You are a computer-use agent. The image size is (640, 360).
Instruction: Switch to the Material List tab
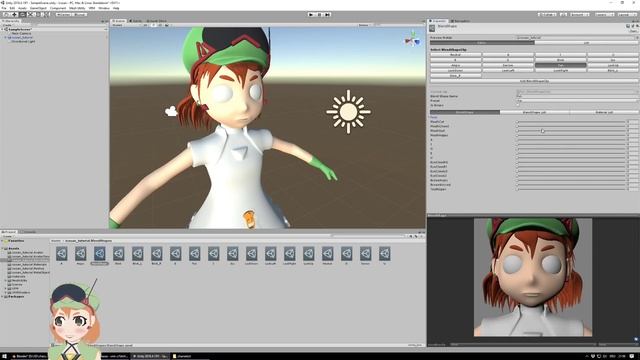click(x=604, y=112)
